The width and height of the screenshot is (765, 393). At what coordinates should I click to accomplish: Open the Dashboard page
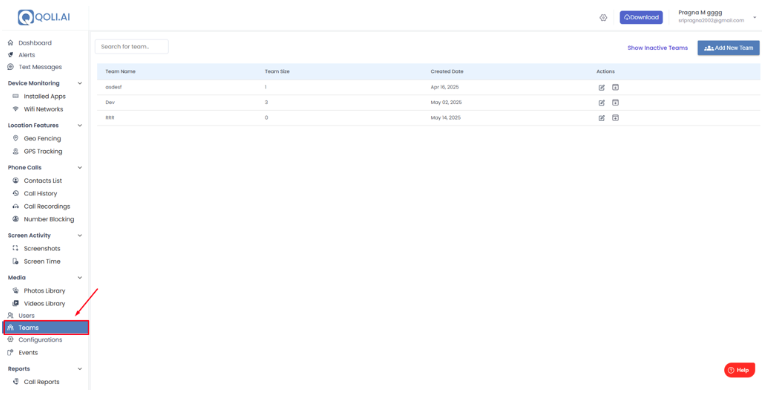click(x=35, y=43)
